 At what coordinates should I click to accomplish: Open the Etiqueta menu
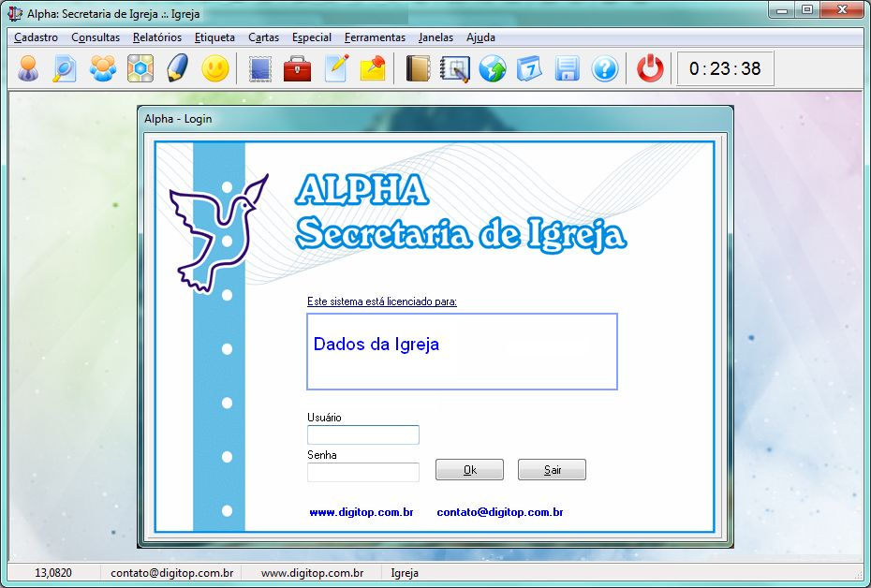[x=214, y=37]
